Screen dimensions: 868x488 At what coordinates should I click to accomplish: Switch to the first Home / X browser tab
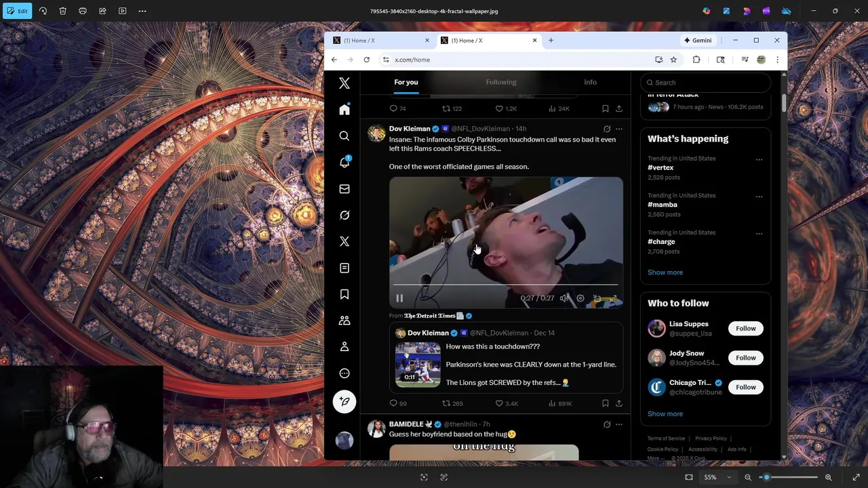381,41
